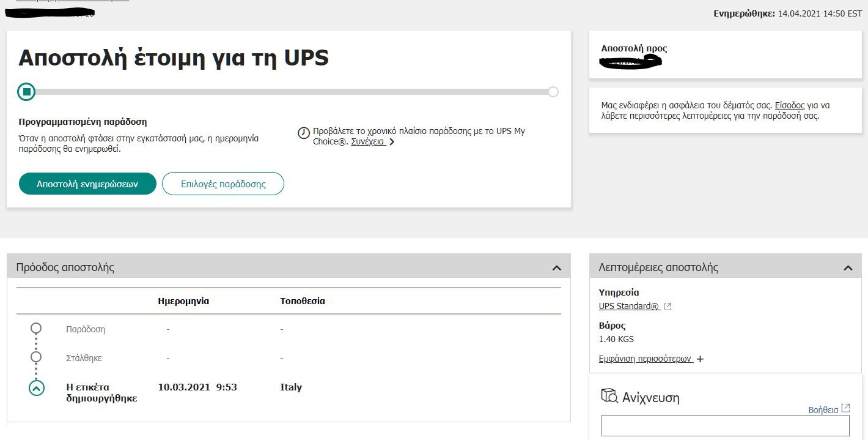Click the Προγραμματισμένη παράδοση heading
Viewport: 868px width, 440px height.
pos(83,122)
